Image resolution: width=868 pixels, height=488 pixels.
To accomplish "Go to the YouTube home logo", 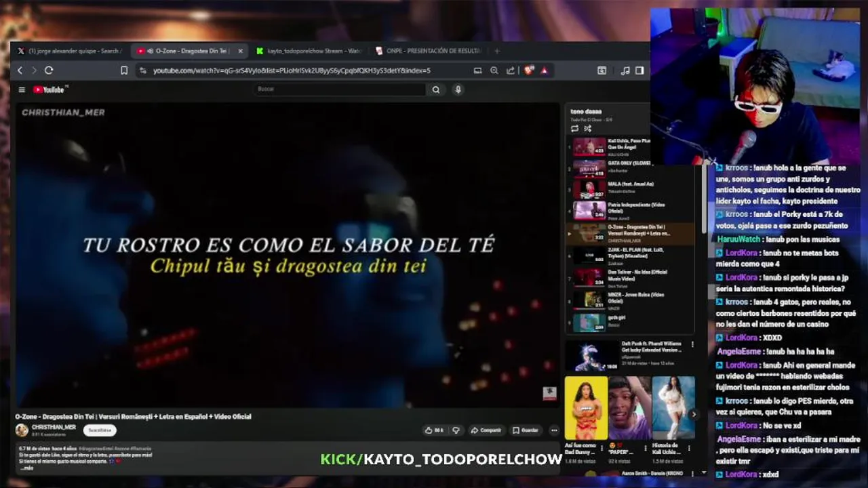I will (50, 89).
